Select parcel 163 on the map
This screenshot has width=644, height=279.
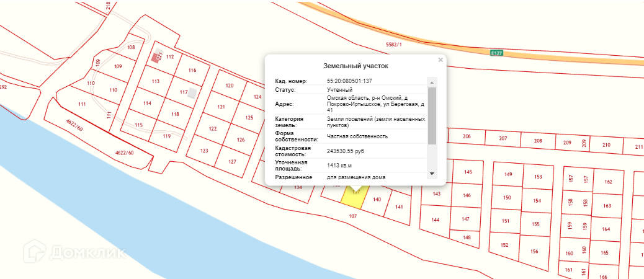click(607, 206)
